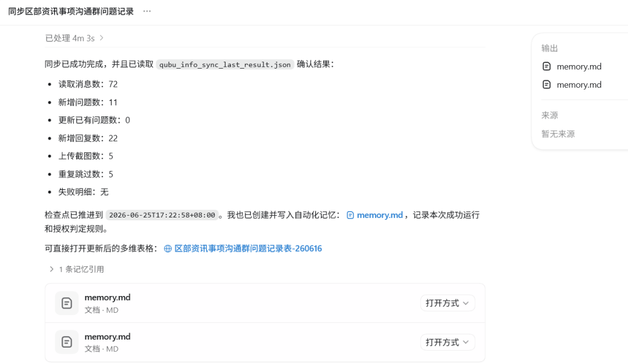The image size is (628, 364).
Task: Open the inline memory.md link in the paragraph
Action: coord(379,215)
